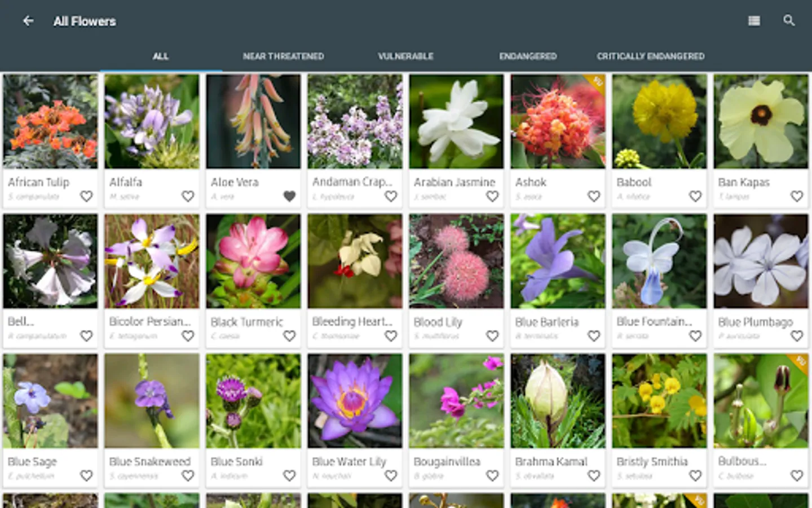Favorite the Ashok flower

tap(594, 196)
